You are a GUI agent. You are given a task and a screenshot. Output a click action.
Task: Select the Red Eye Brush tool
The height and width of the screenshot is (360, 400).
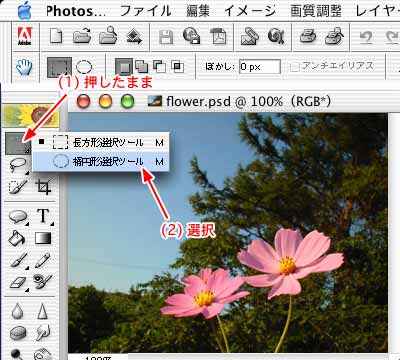click(43, 282)
